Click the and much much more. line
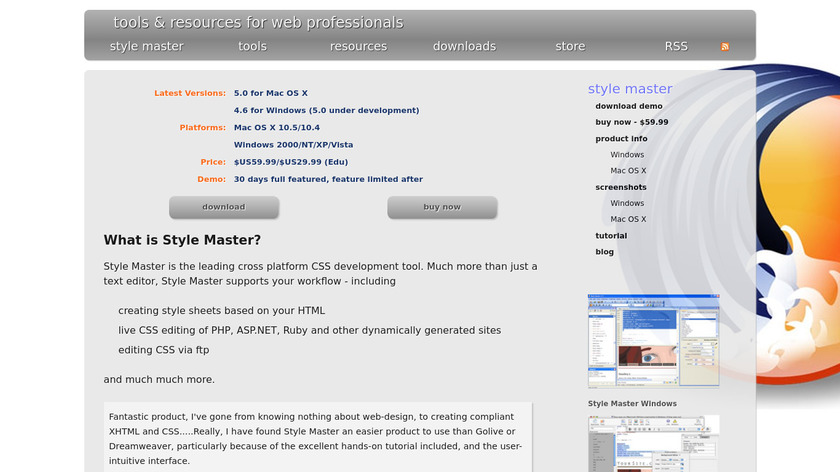The height and width of the screenshot is (472, 840). (x=159, y=379)
